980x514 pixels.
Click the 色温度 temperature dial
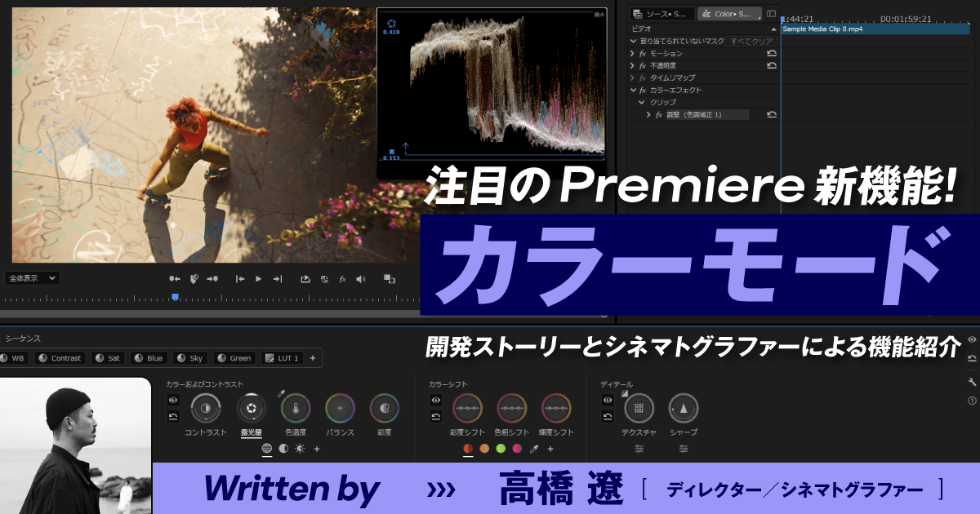click(x=296, y=408)
